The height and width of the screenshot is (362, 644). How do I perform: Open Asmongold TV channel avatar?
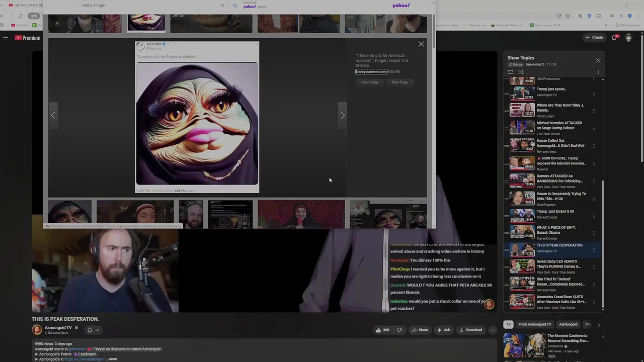37,330
